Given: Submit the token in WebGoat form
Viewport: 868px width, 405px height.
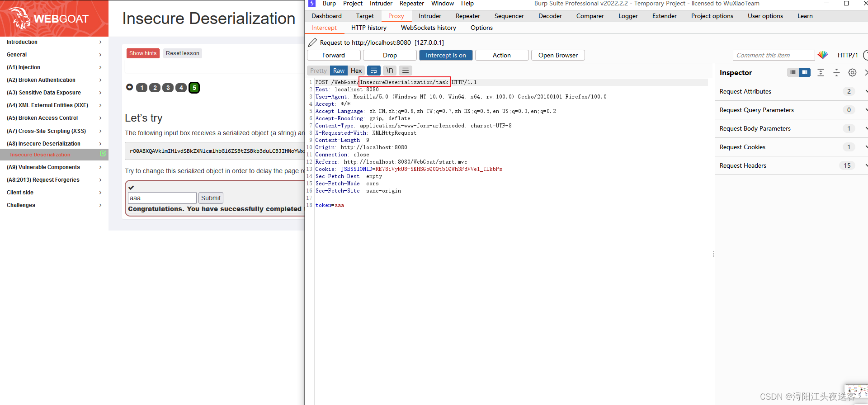Looking at the screenshot, I should pyautogui.click(x=211, y=198).
